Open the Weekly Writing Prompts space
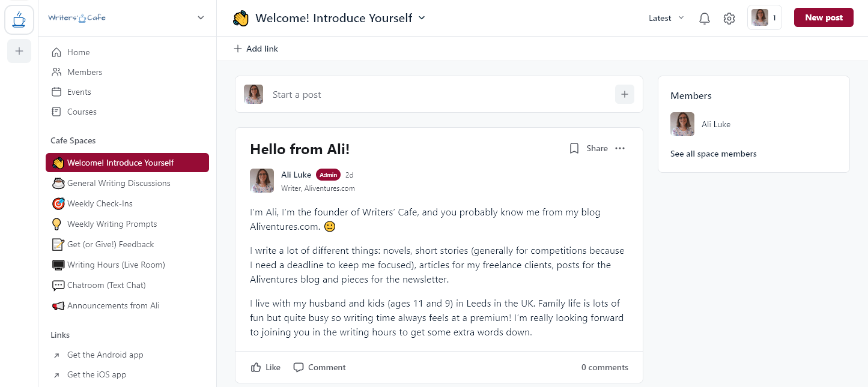 (x=112, y=224)
